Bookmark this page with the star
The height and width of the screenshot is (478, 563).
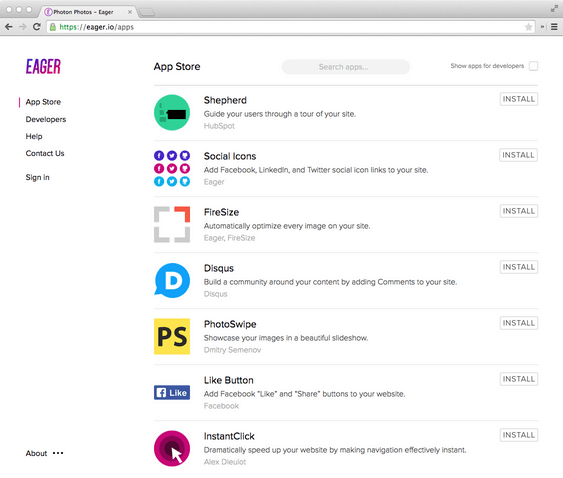point(529,27)
